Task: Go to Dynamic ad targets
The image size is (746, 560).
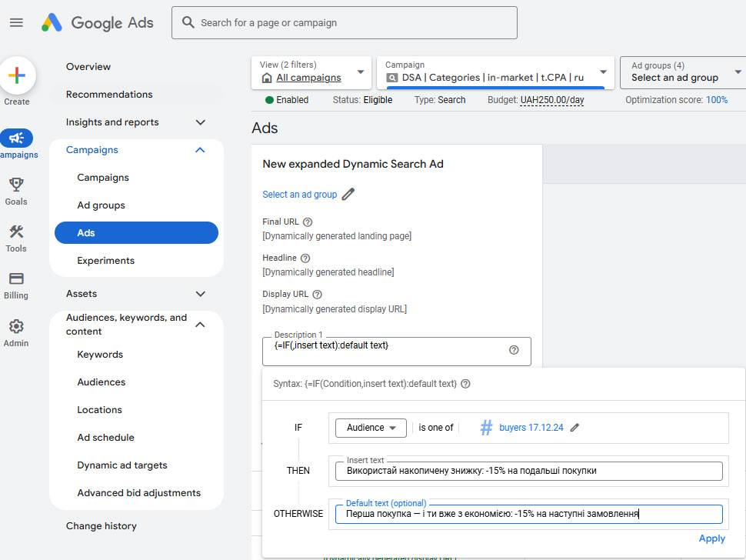Action: [122, 465]
